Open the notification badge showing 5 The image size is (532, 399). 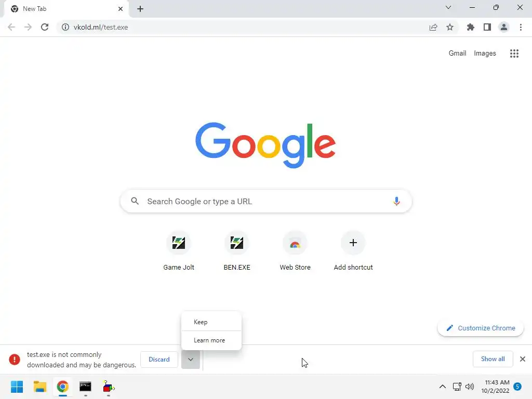[x=517, y=387]
